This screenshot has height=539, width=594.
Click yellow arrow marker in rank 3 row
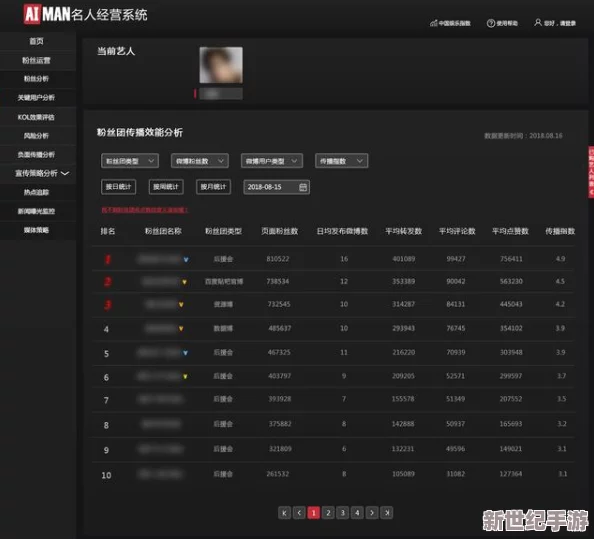pos(181,305)
